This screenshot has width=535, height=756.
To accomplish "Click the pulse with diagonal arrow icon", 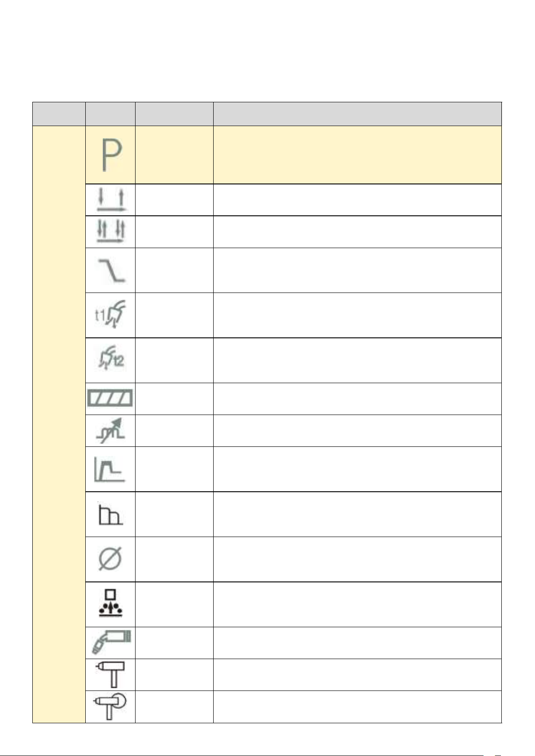I will 110,431.
